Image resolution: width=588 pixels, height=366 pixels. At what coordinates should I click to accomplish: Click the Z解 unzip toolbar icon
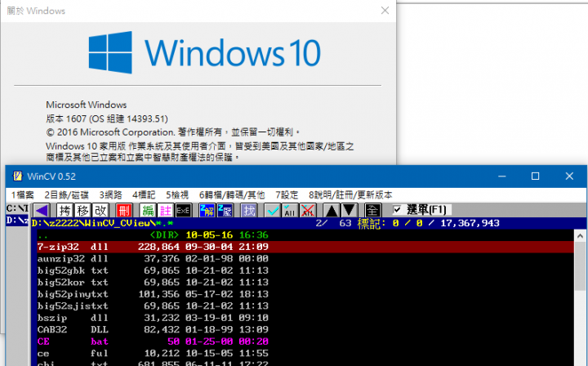(x=207, y=211)
